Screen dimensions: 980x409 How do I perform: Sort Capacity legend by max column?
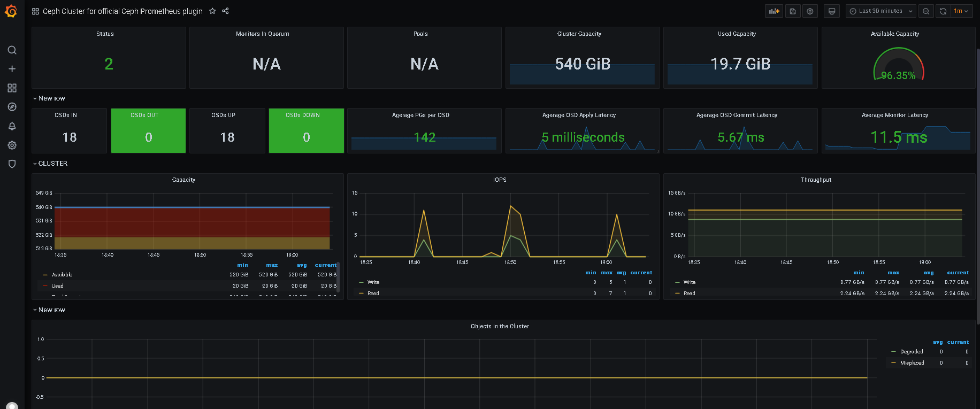[272, 265]
